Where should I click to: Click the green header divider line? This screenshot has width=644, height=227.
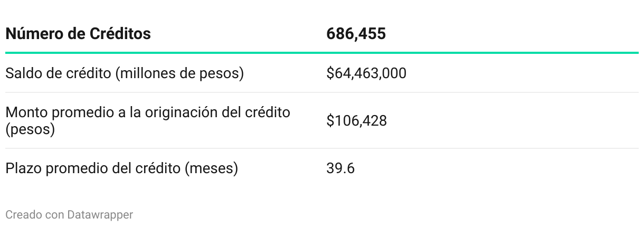pos(322,53)
